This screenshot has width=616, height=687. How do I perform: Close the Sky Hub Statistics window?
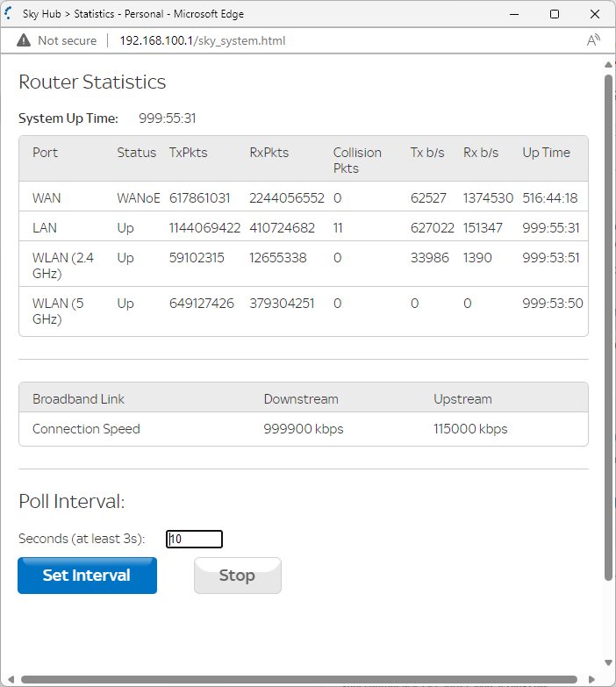click(595, 14)
